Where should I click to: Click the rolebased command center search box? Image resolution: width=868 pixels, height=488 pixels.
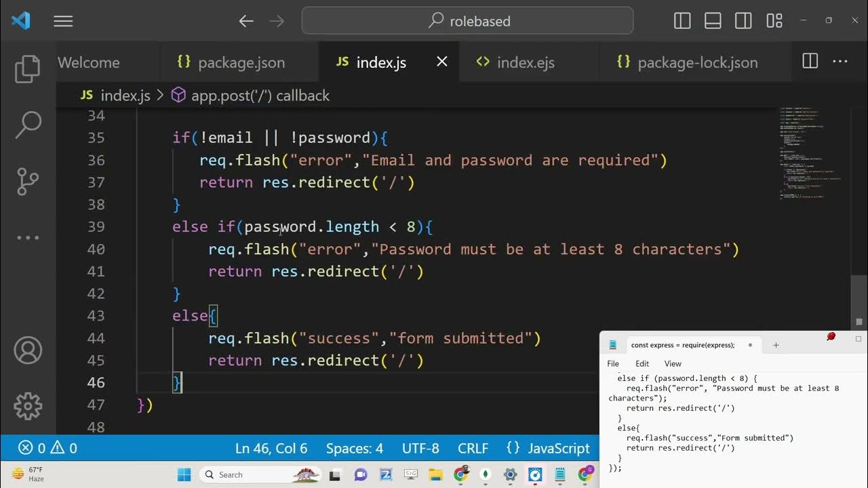pos(467,21)
